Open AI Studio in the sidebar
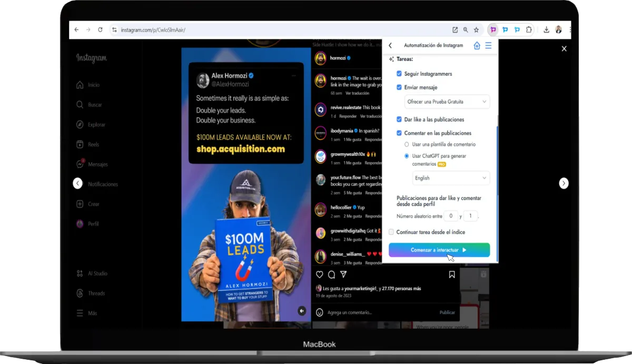Screen dimensions: 632x364 (92, 273)
